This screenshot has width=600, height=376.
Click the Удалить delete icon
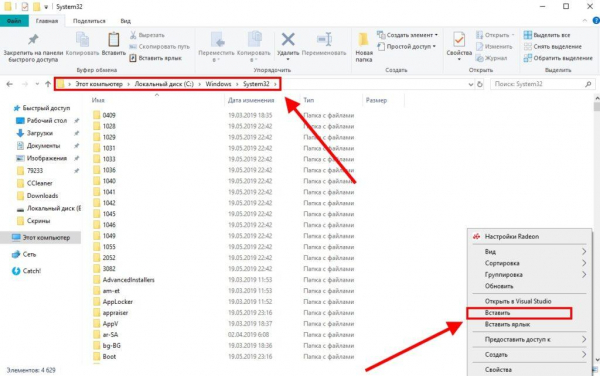point(288,40)
